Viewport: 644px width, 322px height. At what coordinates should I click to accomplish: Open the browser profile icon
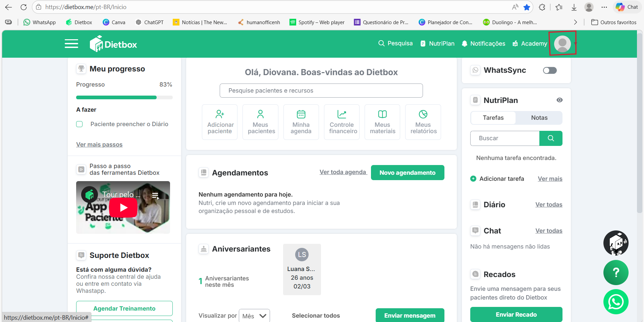click(x=589, y=7)
